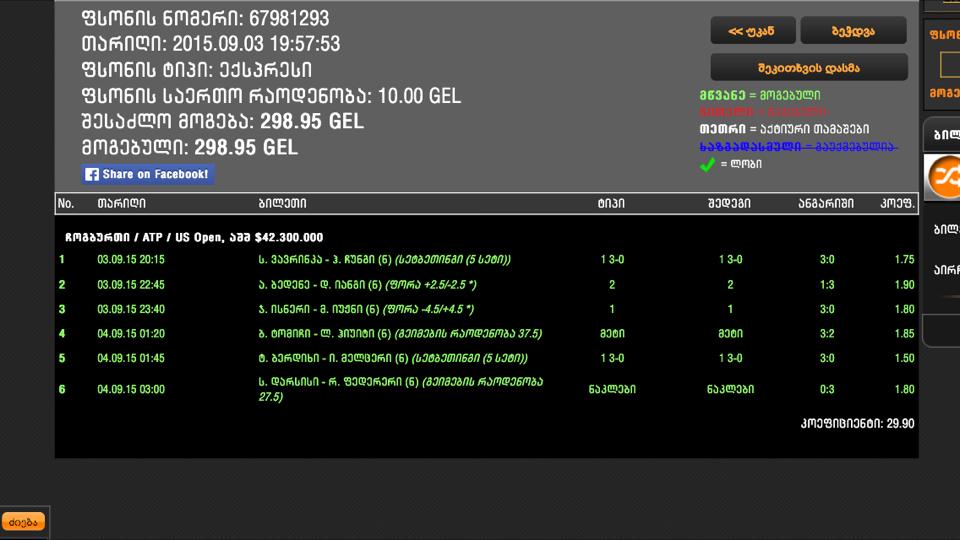The height and width of the screenshot is (540, 960).
Task: Click the 1.90 odds value
Action: (904, 285)
